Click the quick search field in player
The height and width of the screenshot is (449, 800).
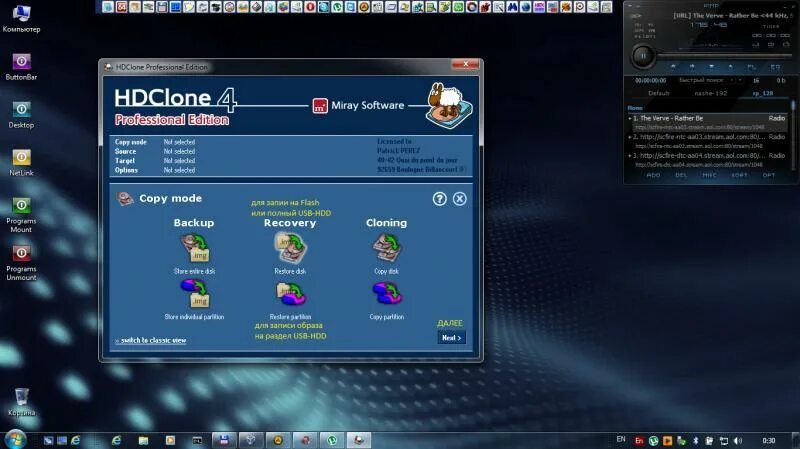tap(703, 81)
